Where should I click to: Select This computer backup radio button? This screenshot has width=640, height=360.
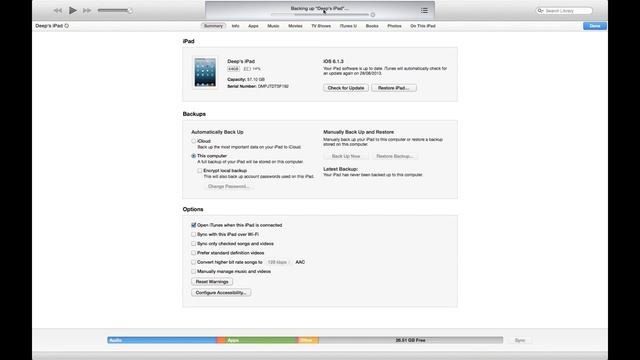[x=193, y=156]
